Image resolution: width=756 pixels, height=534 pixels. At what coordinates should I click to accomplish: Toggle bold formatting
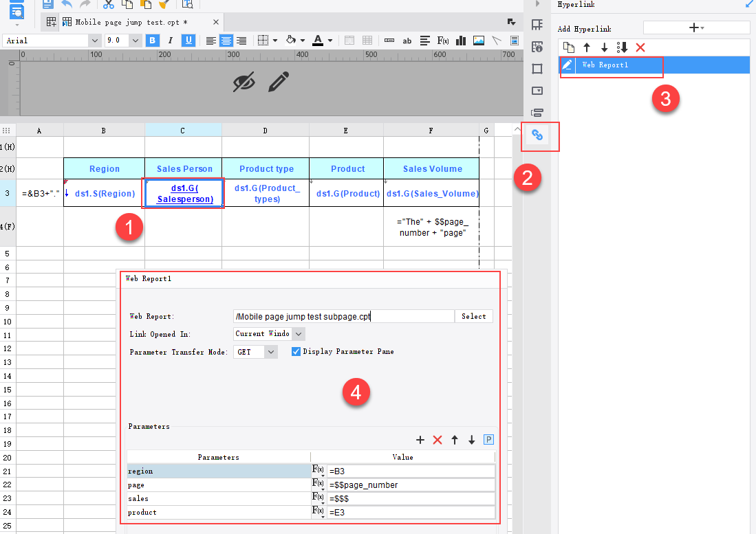point(152,40)
